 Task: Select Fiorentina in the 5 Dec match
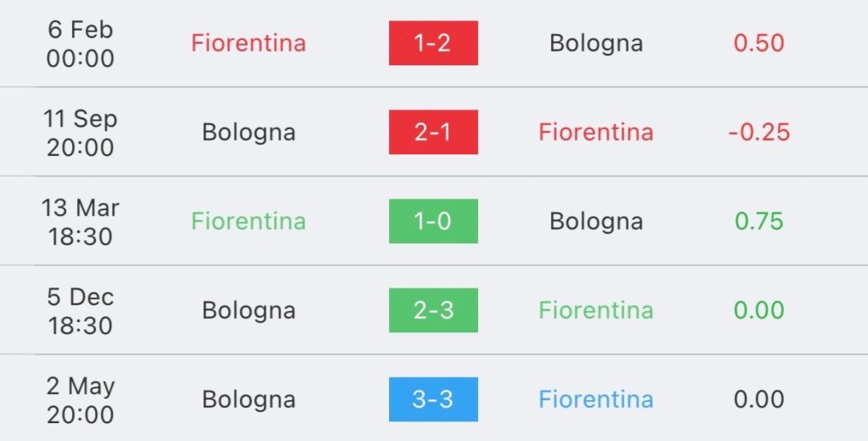point(596,310)
